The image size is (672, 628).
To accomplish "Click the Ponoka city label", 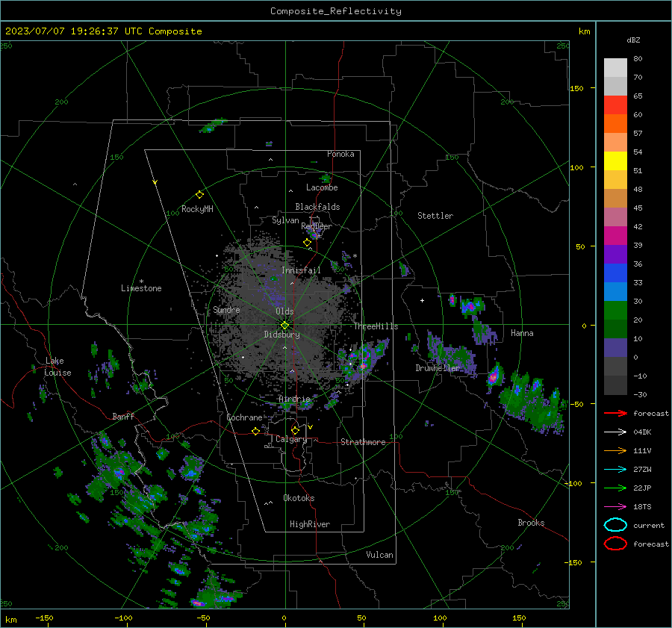I will click(340, 154).
